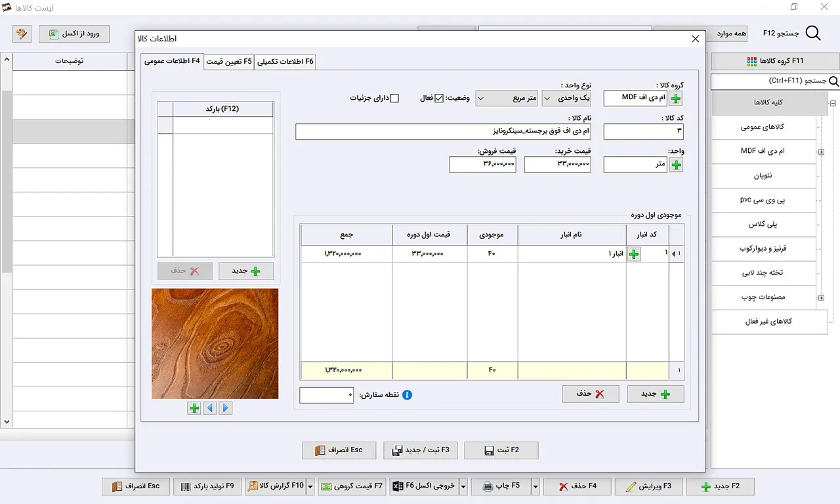Click خروجی اکسل F6 export button
The image size is (840, 504).
pos(424,486)
